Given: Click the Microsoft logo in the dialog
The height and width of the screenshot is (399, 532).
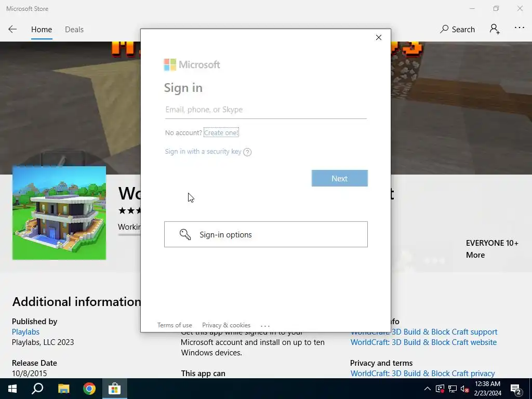Looking at the screenshot, I should [x=192, y=64].
